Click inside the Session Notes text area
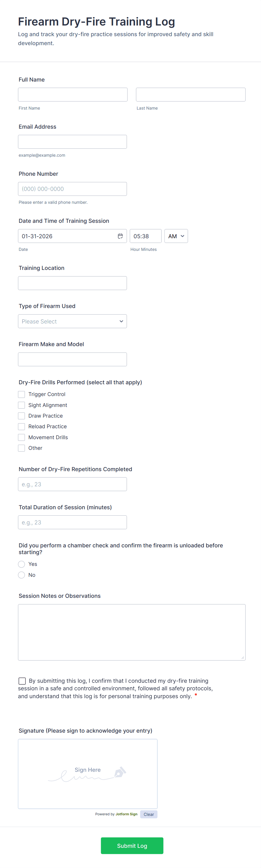Screen dimensions: 261x868 [132, 632]
